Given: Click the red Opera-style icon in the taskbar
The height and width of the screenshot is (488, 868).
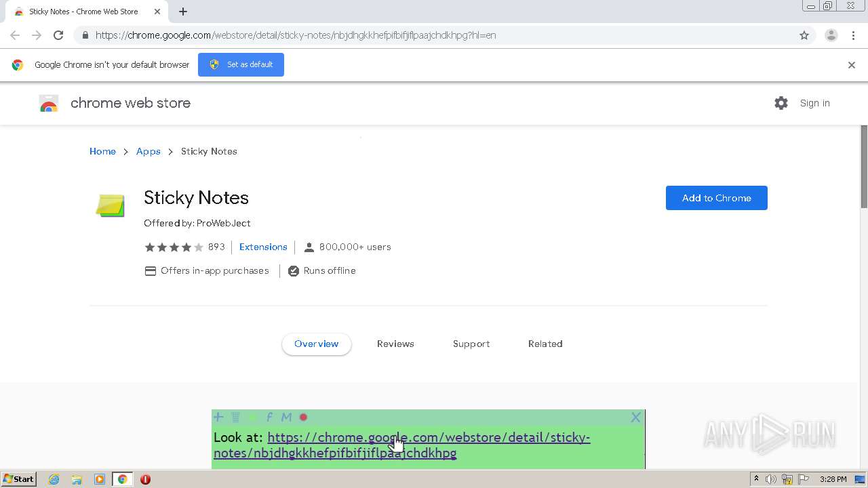Looking at the screenshot, I should click(145, 479).
